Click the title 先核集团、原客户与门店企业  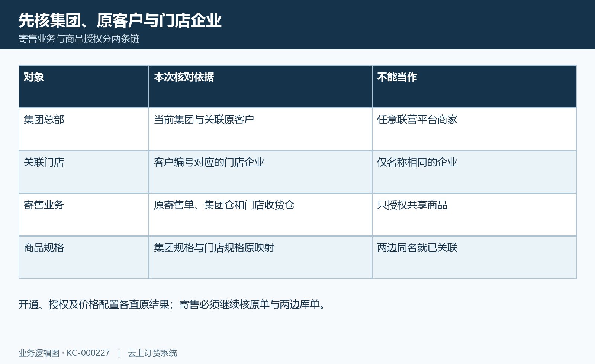[x=120, y=20]
